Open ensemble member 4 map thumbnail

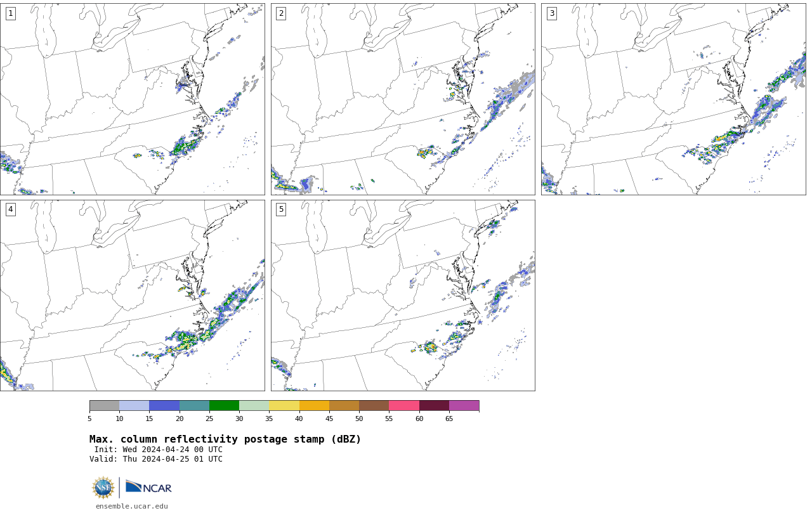click(132, 295)
